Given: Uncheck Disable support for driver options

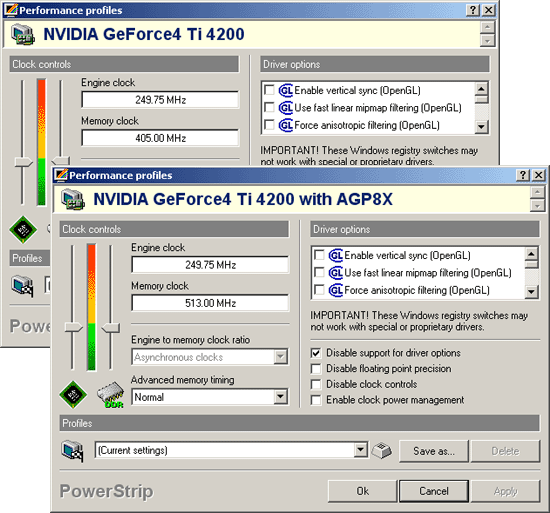Looking at the screenshot, I should click(316, 353).
